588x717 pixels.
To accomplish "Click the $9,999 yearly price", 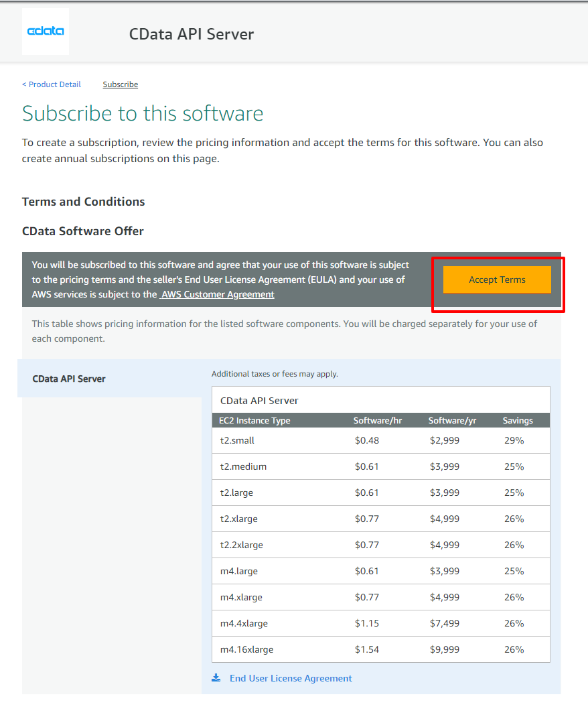I will tap(445, 649).
